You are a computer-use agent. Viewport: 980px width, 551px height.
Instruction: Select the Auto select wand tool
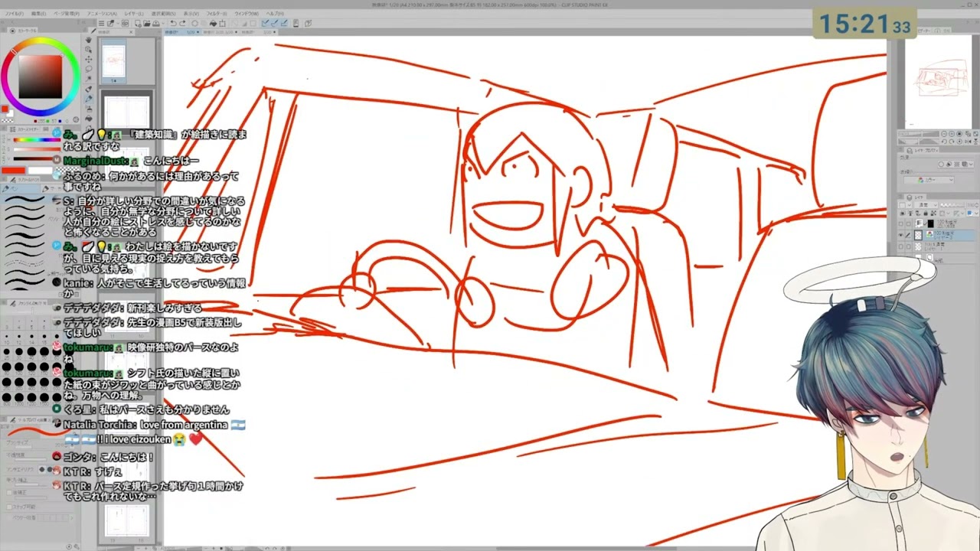pyautogui.click(x=89, y=79)
